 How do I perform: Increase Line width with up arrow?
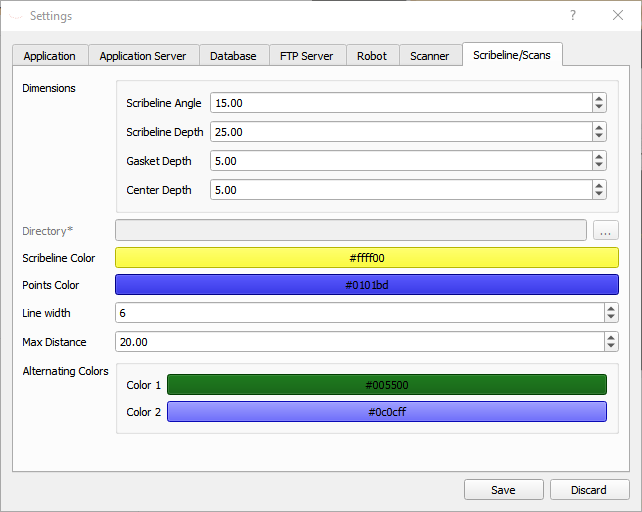[x=611, y=308]
